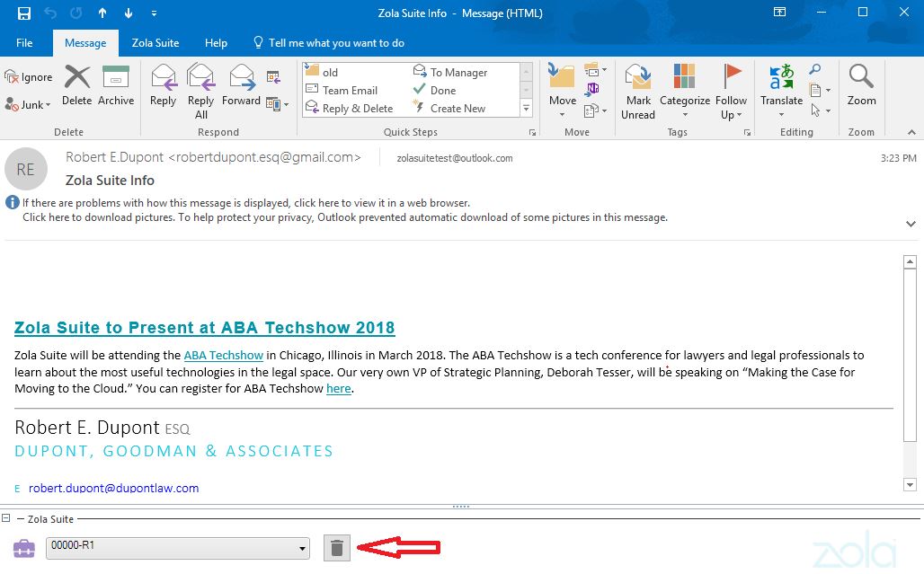Go to the next item with the down arrow

128,13
